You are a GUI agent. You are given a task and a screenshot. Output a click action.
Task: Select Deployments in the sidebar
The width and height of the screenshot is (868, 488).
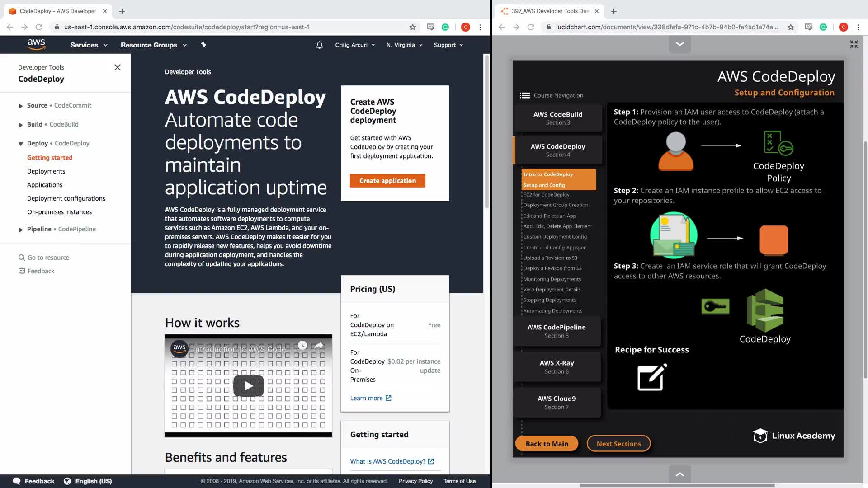[46, 171]
